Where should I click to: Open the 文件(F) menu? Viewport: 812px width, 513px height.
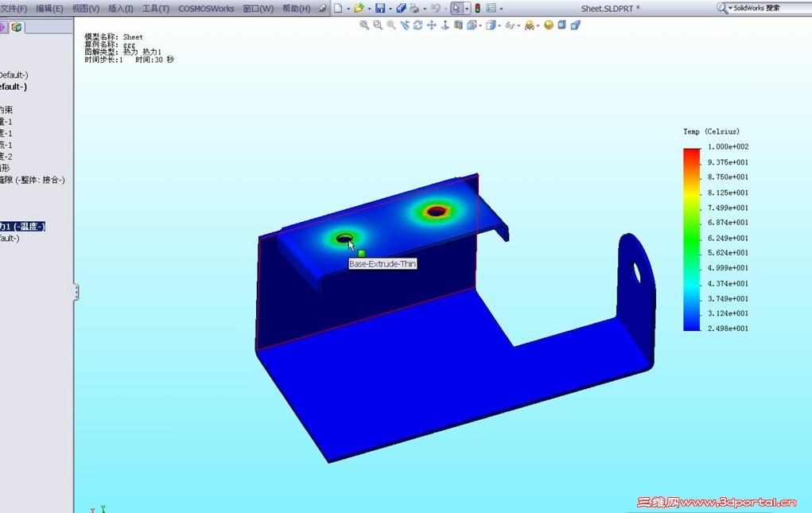pos(13,8)
